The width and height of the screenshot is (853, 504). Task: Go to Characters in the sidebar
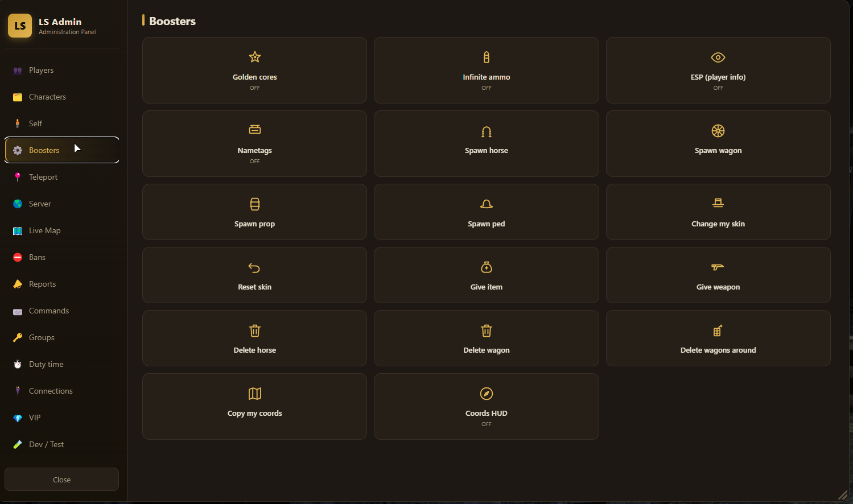61,97
